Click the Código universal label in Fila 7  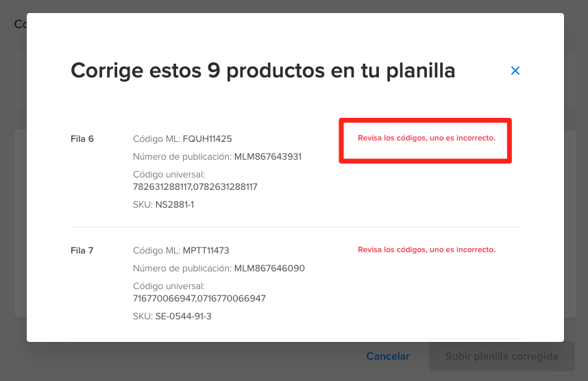169,286
